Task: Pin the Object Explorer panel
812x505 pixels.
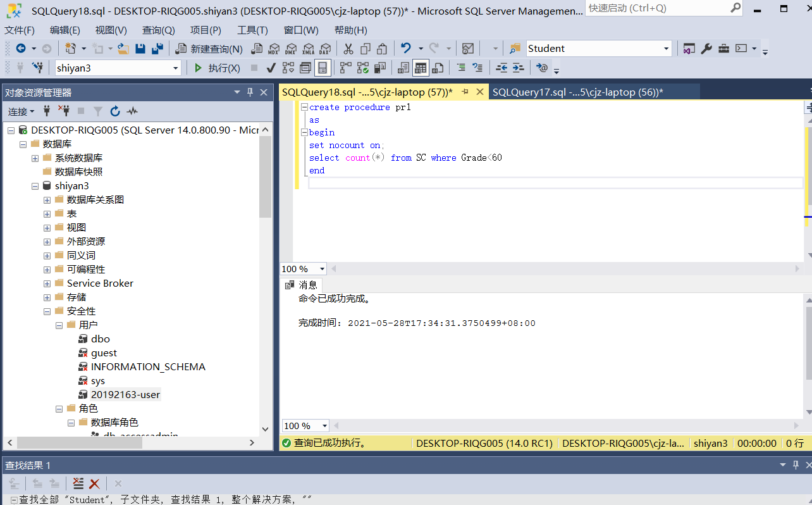Action: [x=250, y=92]
